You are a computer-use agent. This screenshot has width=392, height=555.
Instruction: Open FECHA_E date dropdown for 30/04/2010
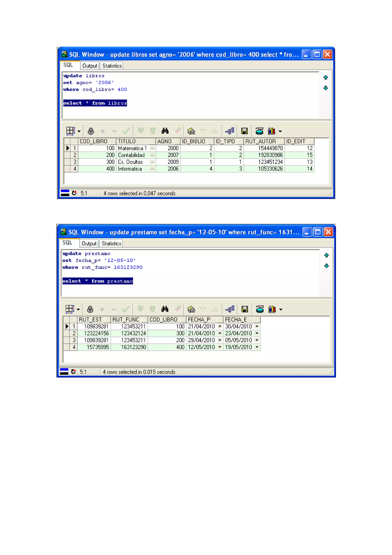click(x=257, y=326)
